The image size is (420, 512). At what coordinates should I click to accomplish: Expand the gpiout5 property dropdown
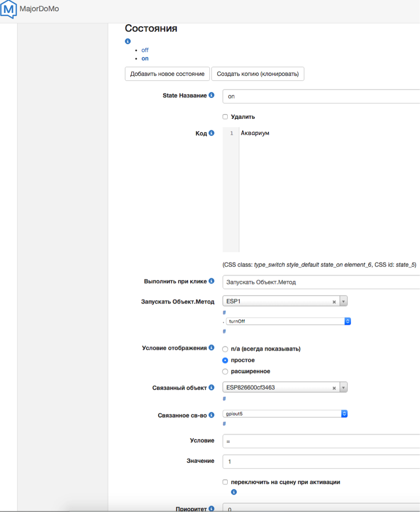coord(285,414)
